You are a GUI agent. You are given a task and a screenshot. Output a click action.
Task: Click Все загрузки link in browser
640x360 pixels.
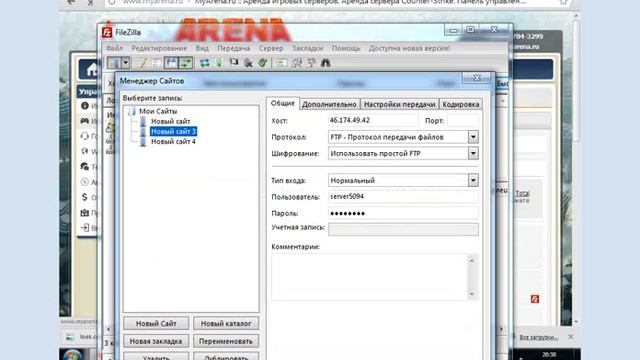[x=538, y=337]
